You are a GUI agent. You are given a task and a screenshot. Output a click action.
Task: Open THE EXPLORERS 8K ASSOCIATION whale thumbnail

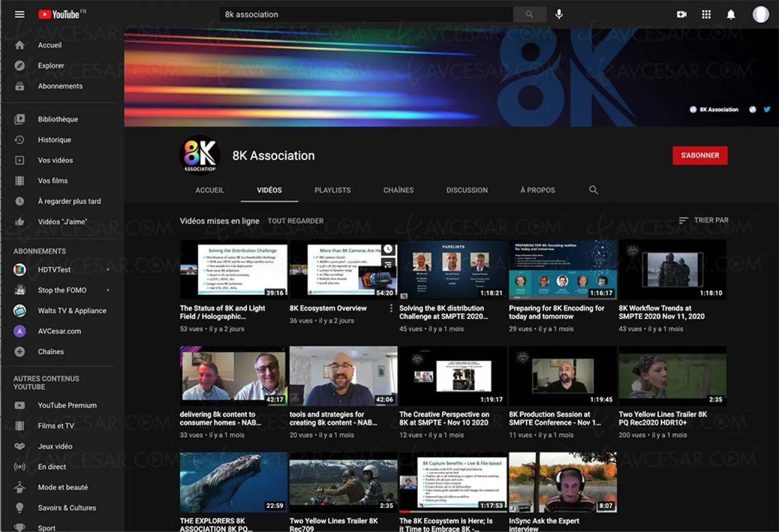tap(234, 482)
